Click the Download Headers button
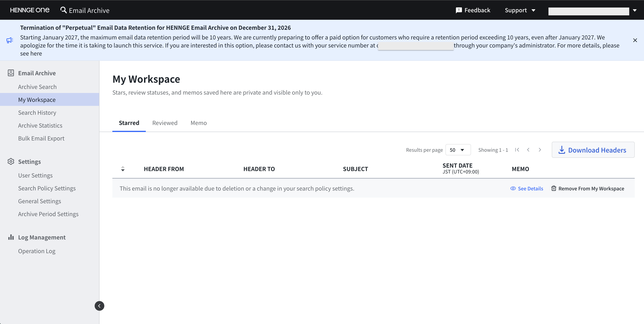The image size is (644, 324). pos(593,150)
